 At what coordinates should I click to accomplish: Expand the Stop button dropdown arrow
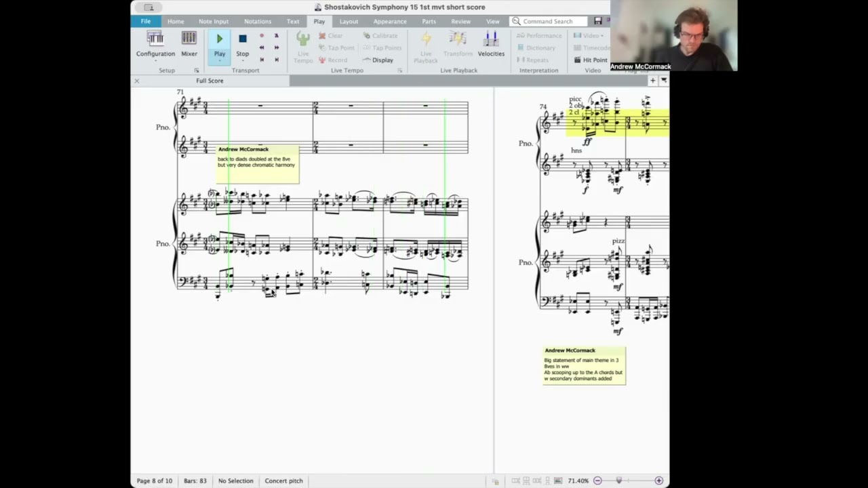[x=242, y=61]
